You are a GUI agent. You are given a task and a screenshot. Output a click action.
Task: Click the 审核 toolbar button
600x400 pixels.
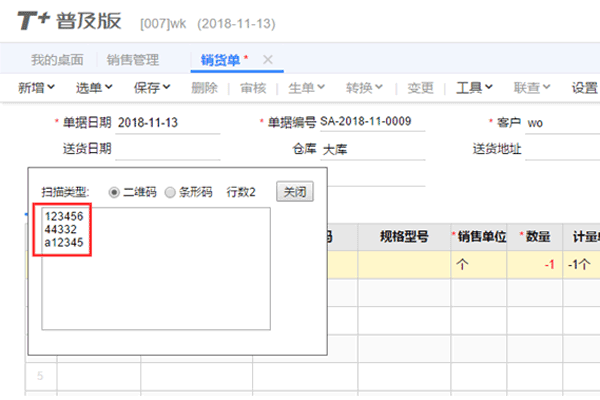254,87
